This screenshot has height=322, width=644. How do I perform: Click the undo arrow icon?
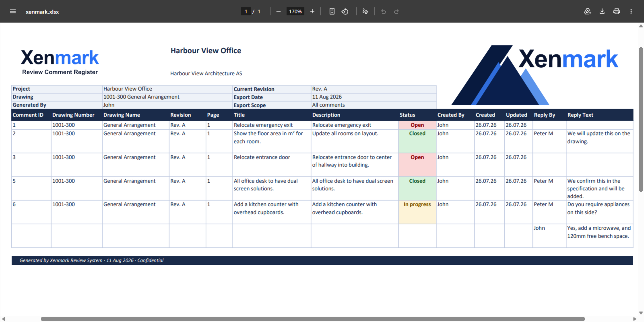click(384, 11)
